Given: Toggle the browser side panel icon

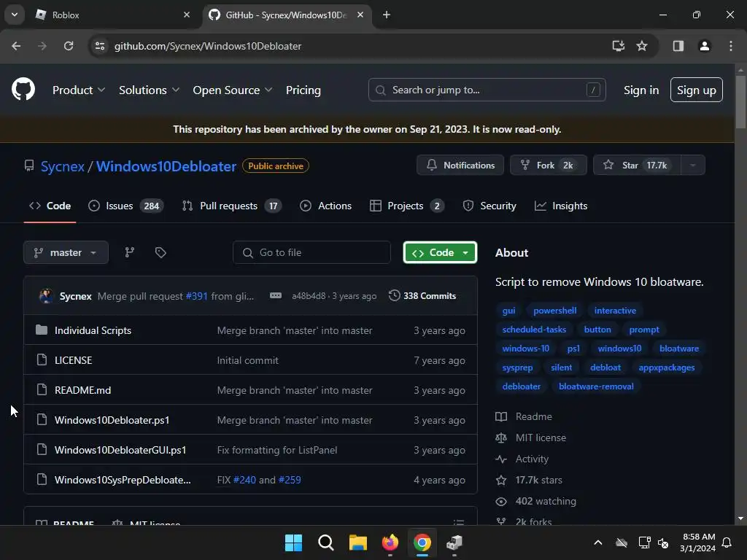Looking at the screenshot, I should click(678, 46).
